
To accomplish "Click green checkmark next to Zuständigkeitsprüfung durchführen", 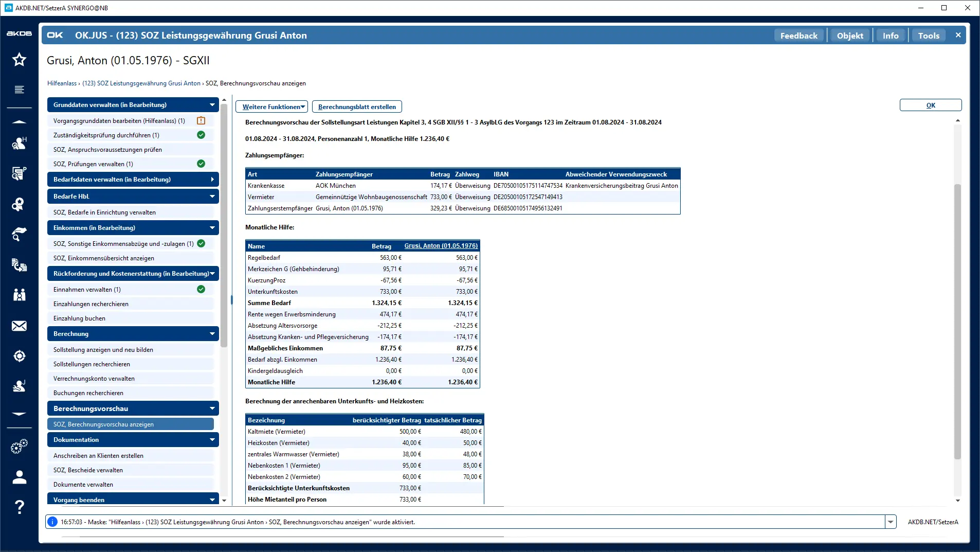I will point(201,135).
